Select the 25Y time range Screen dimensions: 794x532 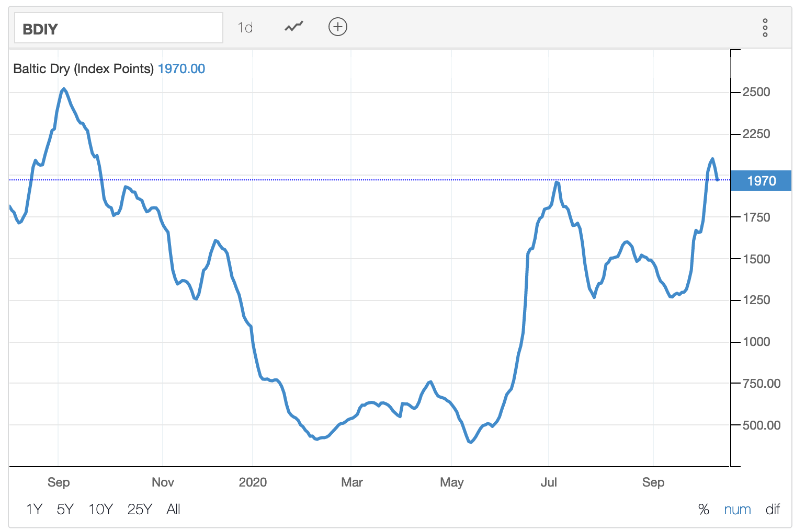point(140,509)
